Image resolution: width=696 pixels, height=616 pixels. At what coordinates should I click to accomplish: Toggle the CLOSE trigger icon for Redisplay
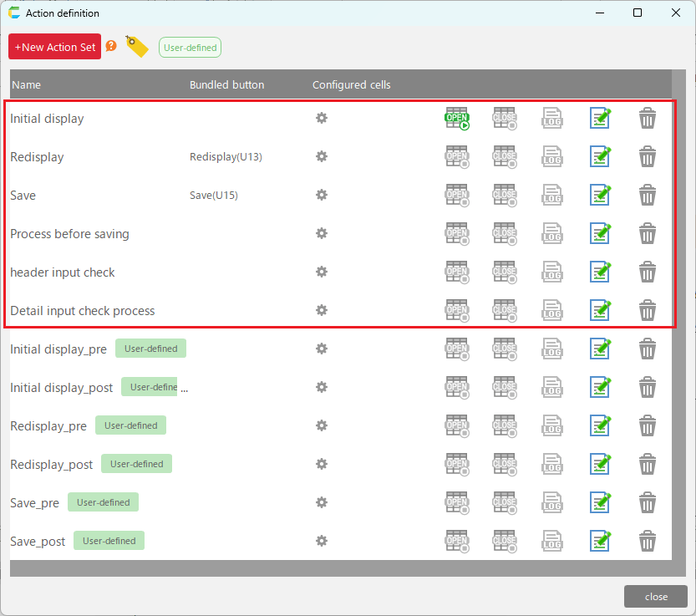505,157
